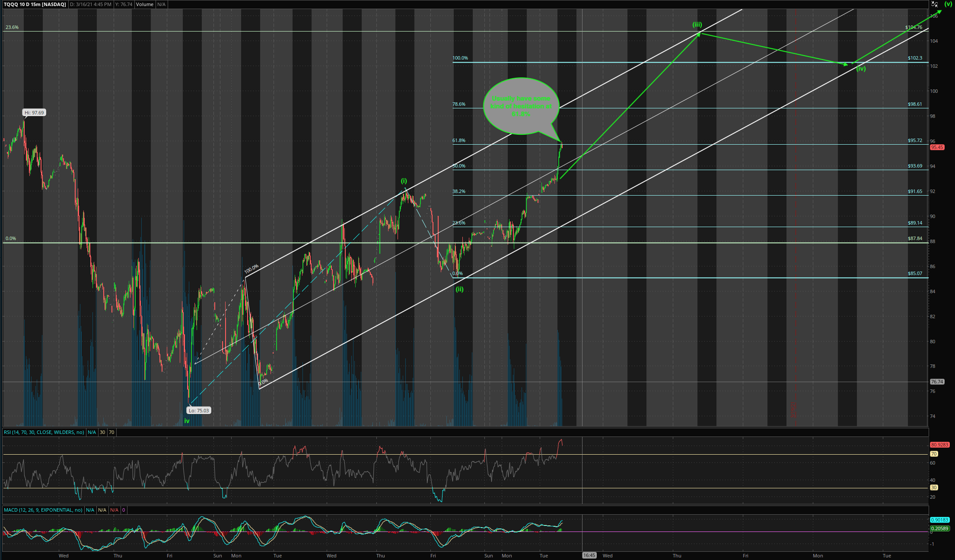
Task: Open the MACD study header label
Action: [x=43, y=510]
